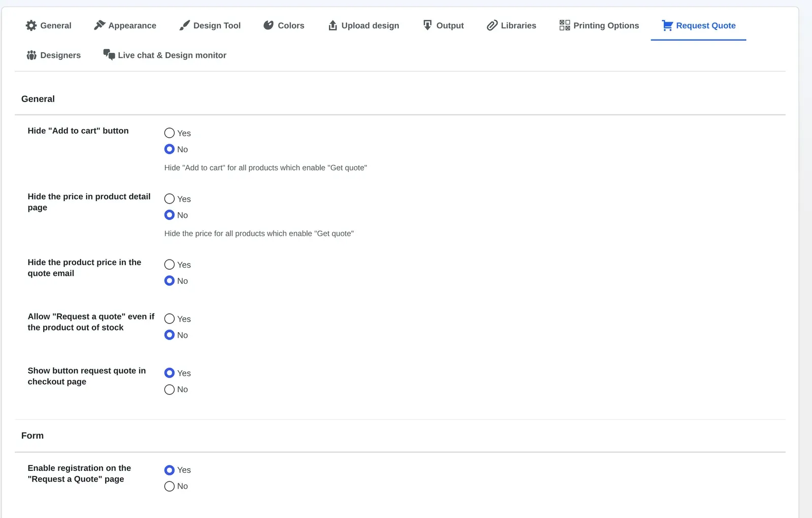Open the Libraries tab label
This screenshot has height=518, width=812.
[518, 25]
